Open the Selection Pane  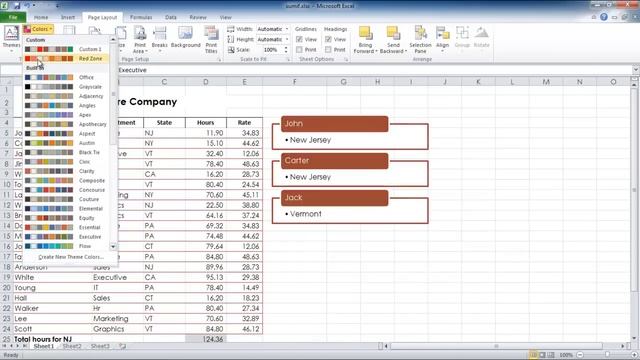click(420, 39)
